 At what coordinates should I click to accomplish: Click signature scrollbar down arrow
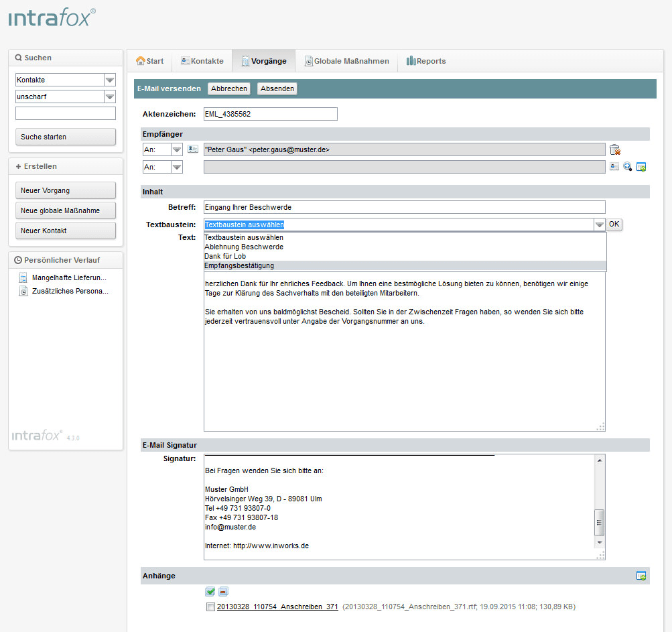(600, 542)
